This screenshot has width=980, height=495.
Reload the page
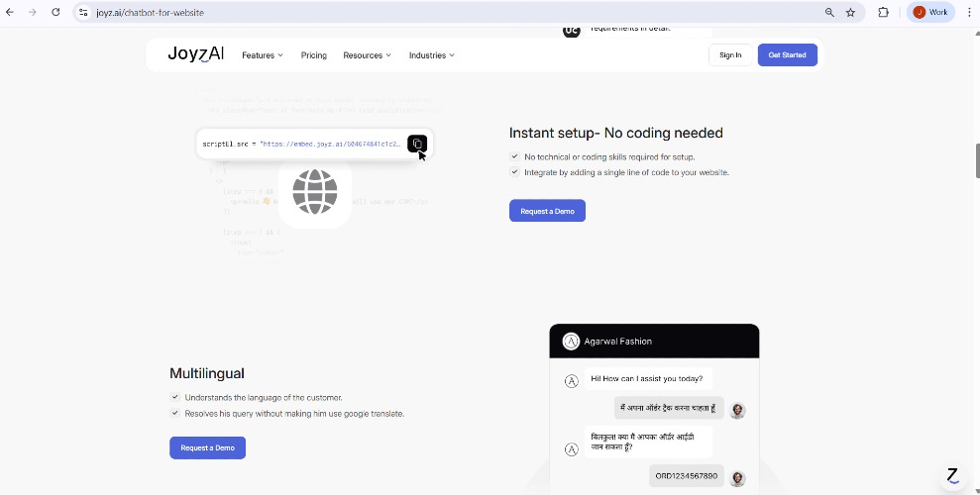tap(55, 12)
